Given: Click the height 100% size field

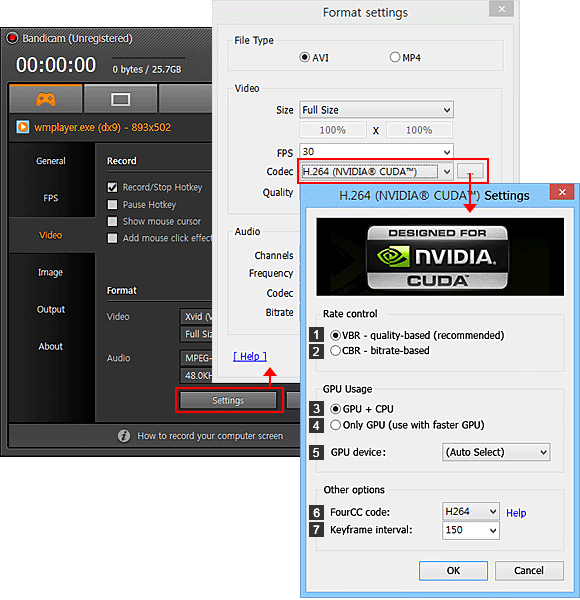Looking at the screenshot, I should [419, 130].
